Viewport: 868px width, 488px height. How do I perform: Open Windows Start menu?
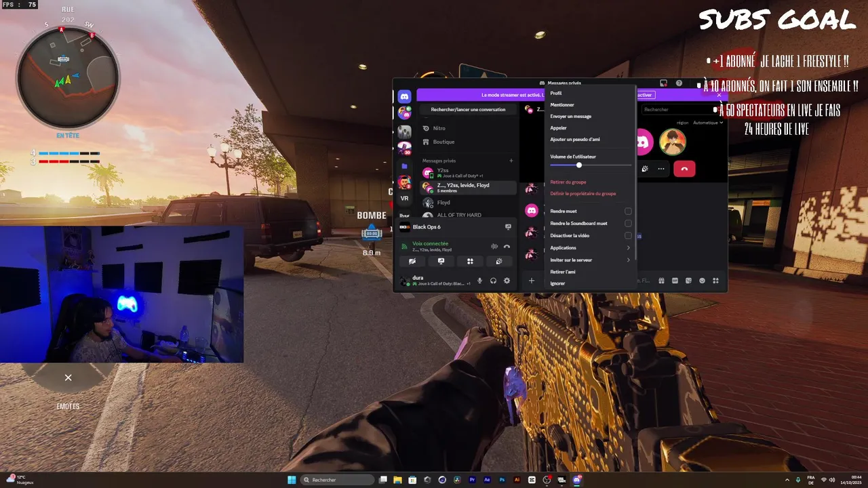click(x=292, y=480)
